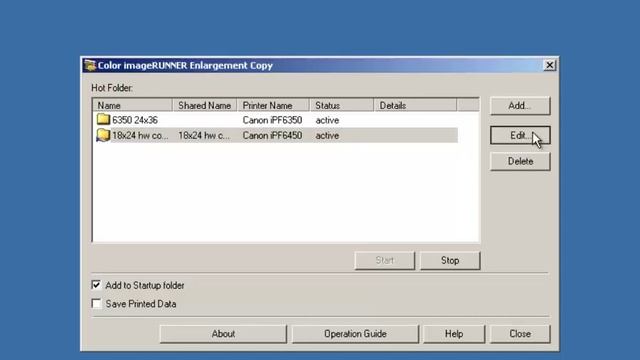
Task: Click 'active' status of the 6350 row
Action: click(327, 120)
